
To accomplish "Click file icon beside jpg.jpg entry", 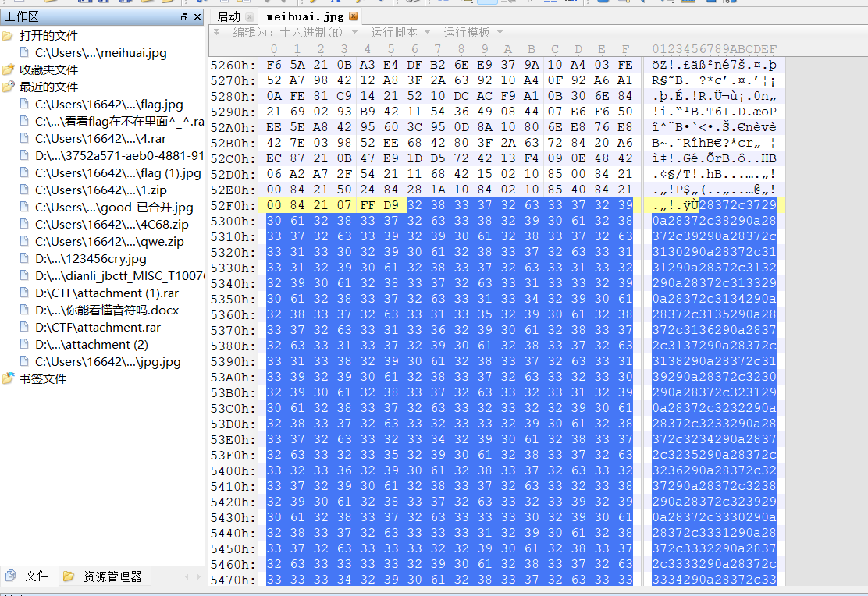I will 23,361.
